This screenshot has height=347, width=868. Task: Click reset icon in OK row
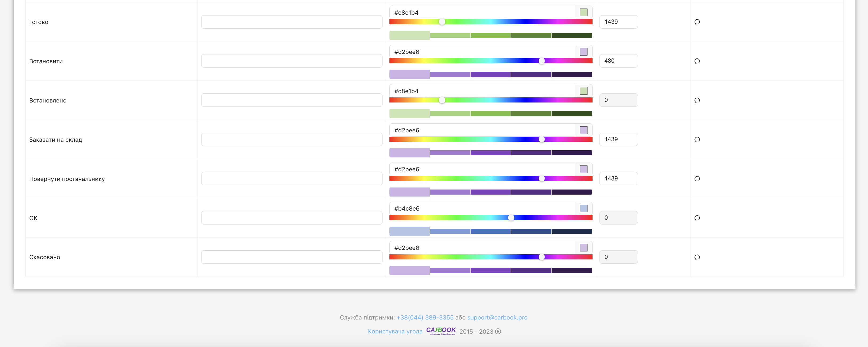[697, 218]
